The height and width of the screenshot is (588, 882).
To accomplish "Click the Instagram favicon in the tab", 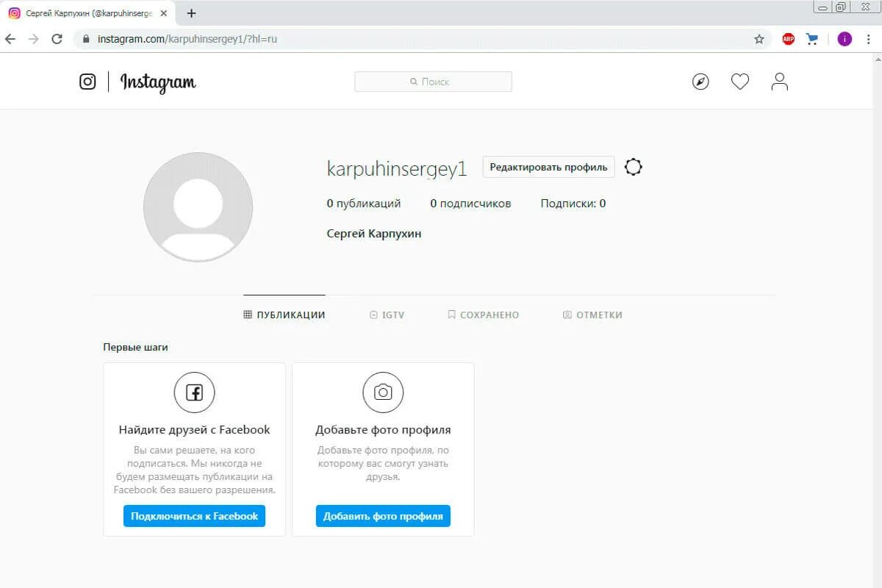I will [14, 13].
